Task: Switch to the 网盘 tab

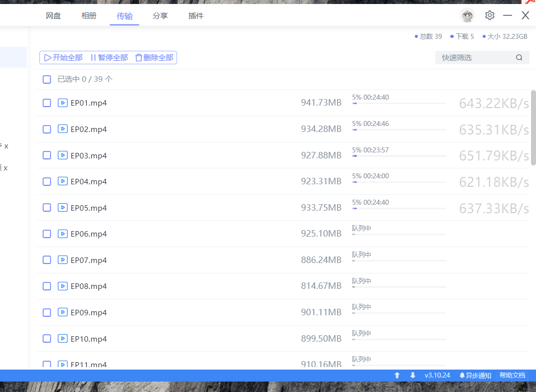Action: pyautogui.click(x=53, y=16)
